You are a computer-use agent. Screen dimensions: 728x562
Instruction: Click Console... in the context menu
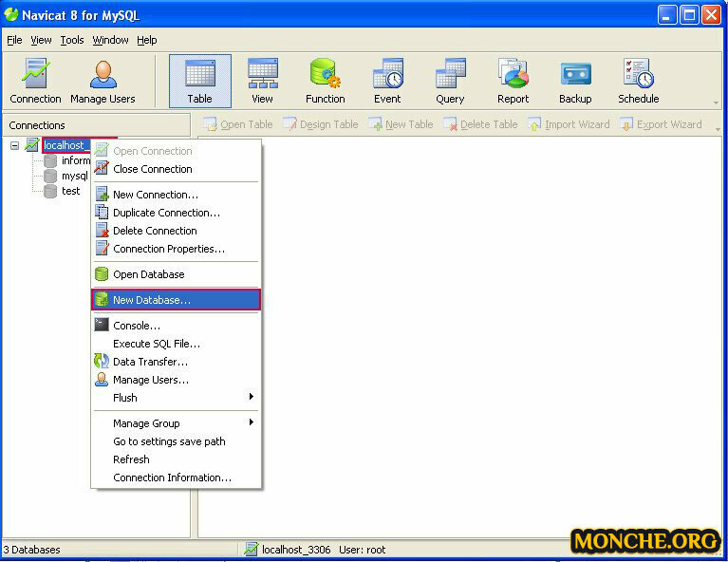[137, 326]
